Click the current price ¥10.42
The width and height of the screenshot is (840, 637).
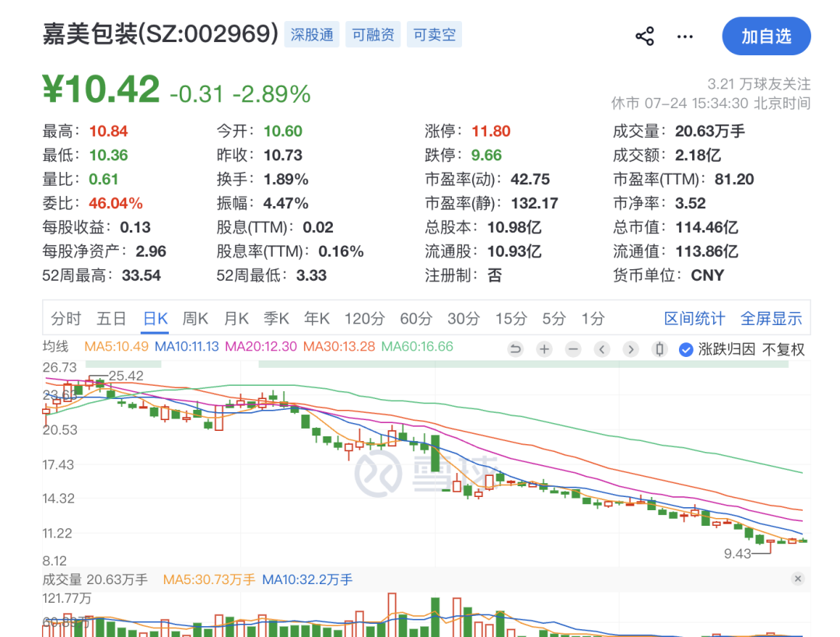click(100, 89)
